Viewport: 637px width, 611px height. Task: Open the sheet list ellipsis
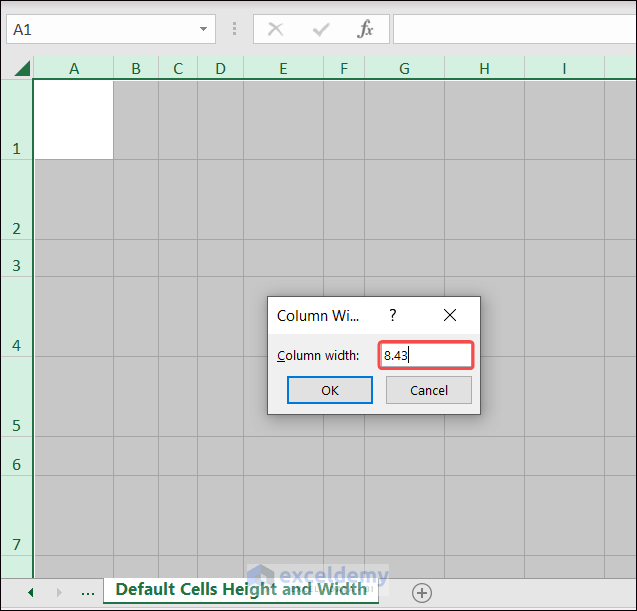click(x=87, y=593)
